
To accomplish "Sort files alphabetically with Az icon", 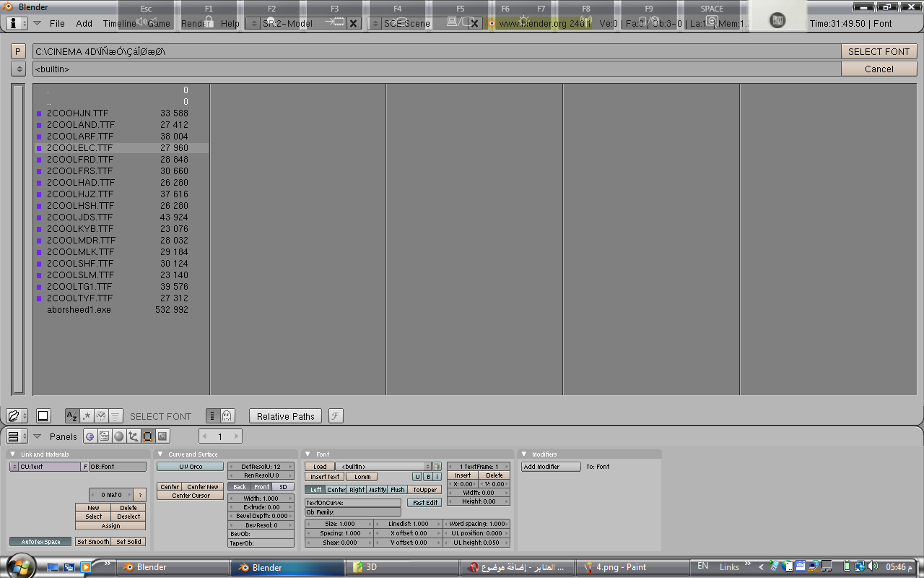I will 71,416.
